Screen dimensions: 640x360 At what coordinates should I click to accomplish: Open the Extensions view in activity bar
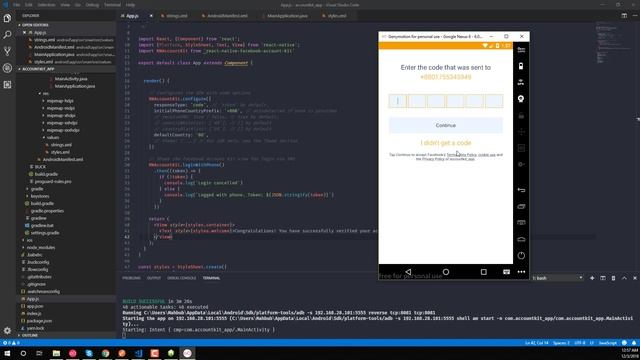tap(7, 84)
